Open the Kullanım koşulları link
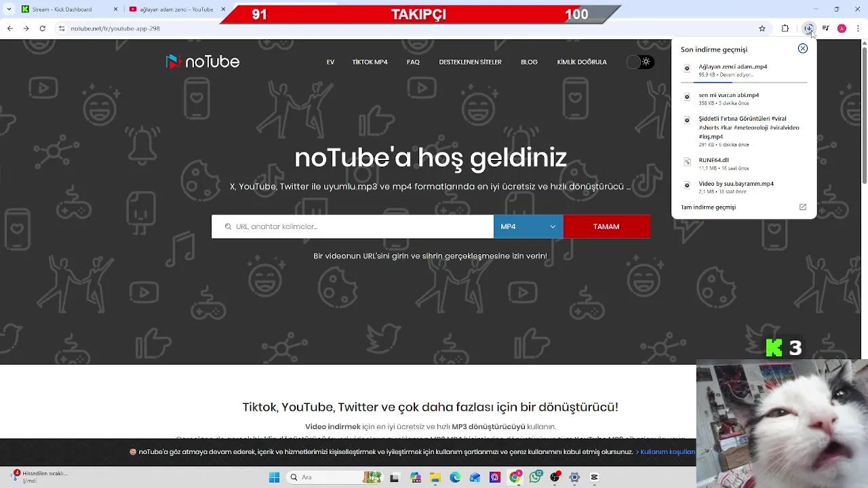This screenshot has width=868, height=488. pyautogui.click(x=668, y=452)
